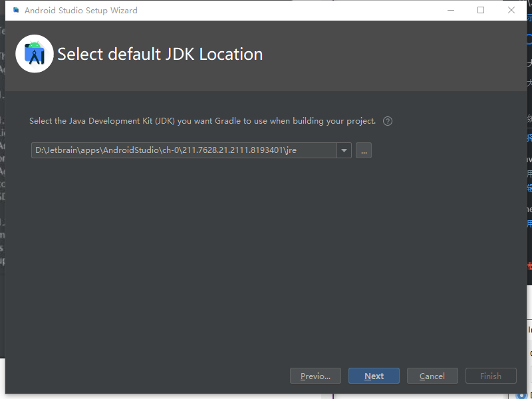Go to the Next wizard step

pos(374,376)
